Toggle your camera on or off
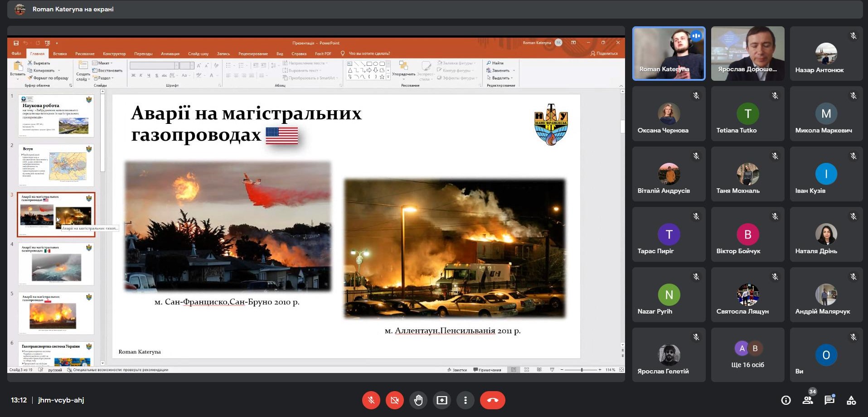The width and height of the screenshot is (868, 417). (394, 400)
